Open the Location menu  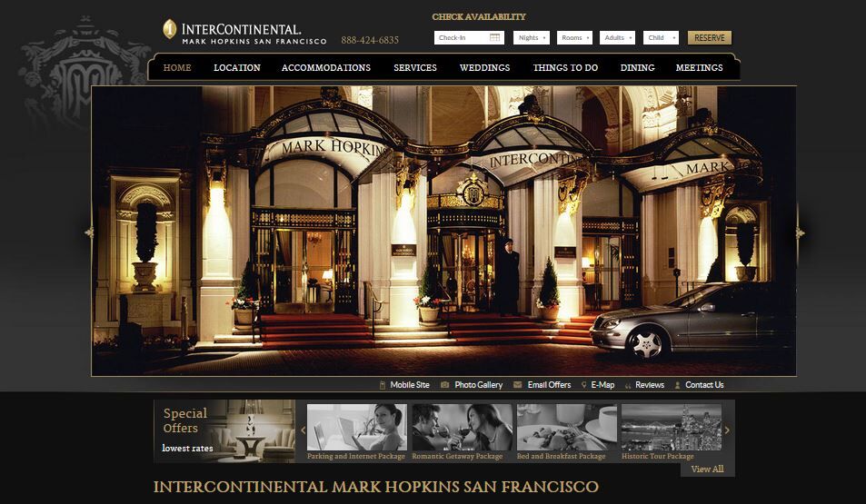(x=237, y=67)
